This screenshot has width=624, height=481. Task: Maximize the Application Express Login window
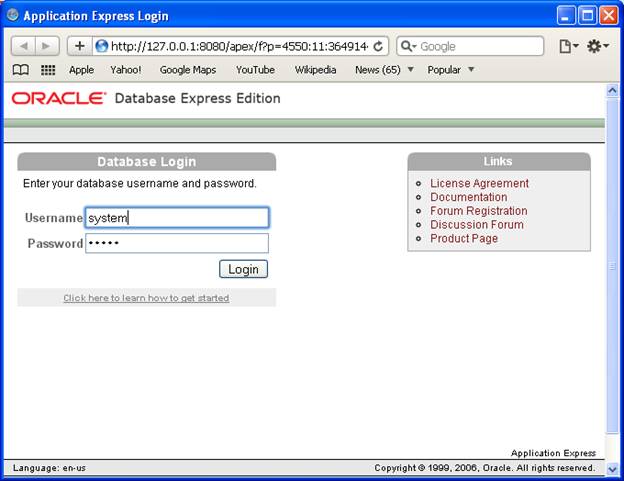[587, 16]
